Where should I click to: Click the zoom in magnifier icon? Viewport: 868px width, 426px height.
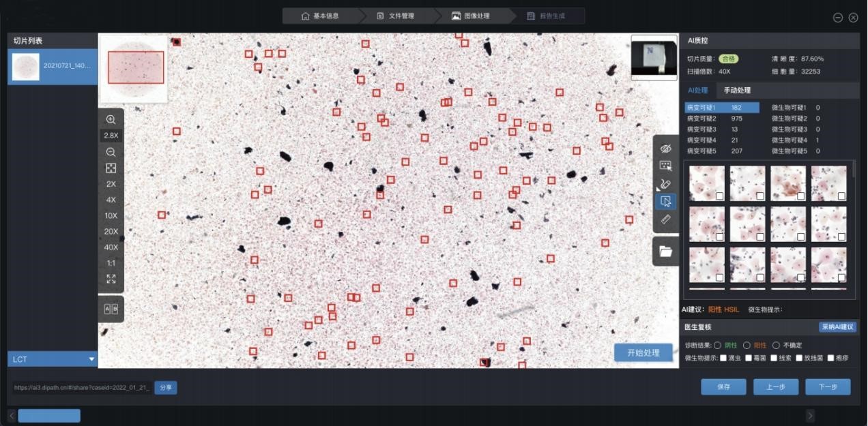click(111, 119)
